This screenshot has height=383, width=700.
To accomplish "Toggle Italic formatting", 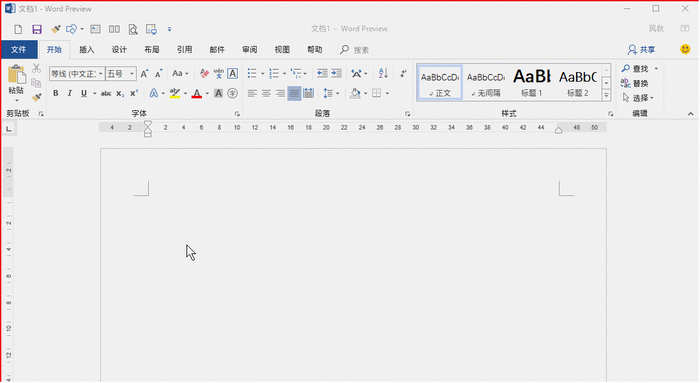I will click(70, 93).
